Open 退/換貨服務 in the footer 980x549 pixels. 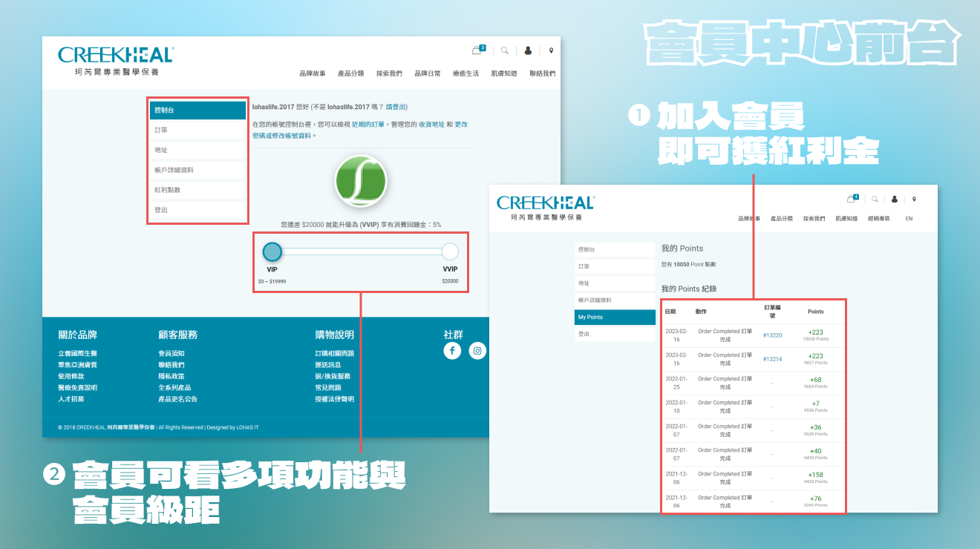(x=333, y=376)
